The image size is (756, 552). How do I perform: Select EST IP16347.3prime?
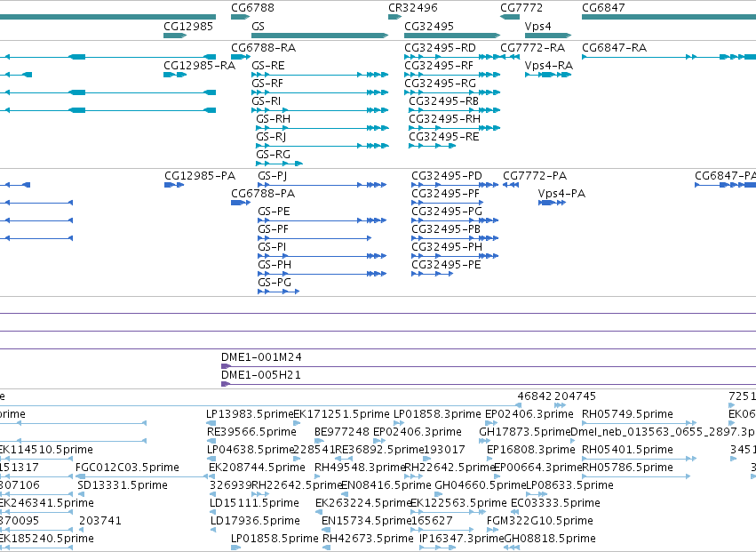[x=437, y=548]
